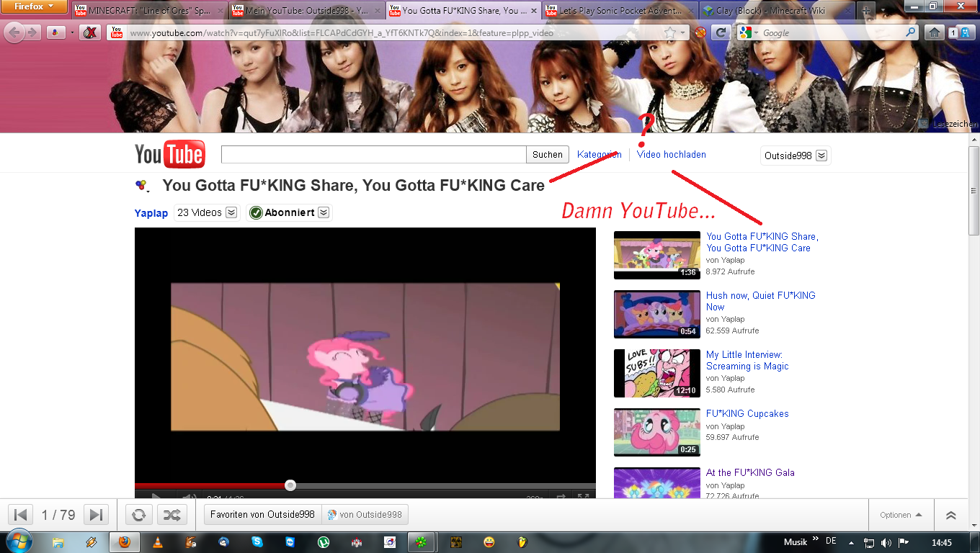Open TeamViewer from the taskbar

(x=290, y=541)
